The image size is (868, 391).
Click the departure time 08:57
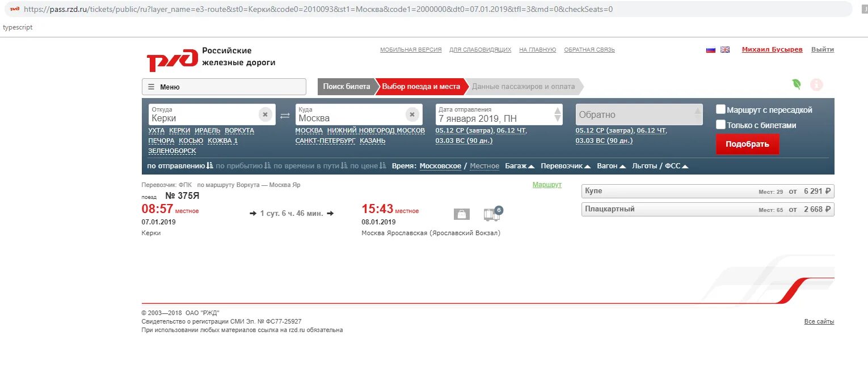tap(157, 209)
